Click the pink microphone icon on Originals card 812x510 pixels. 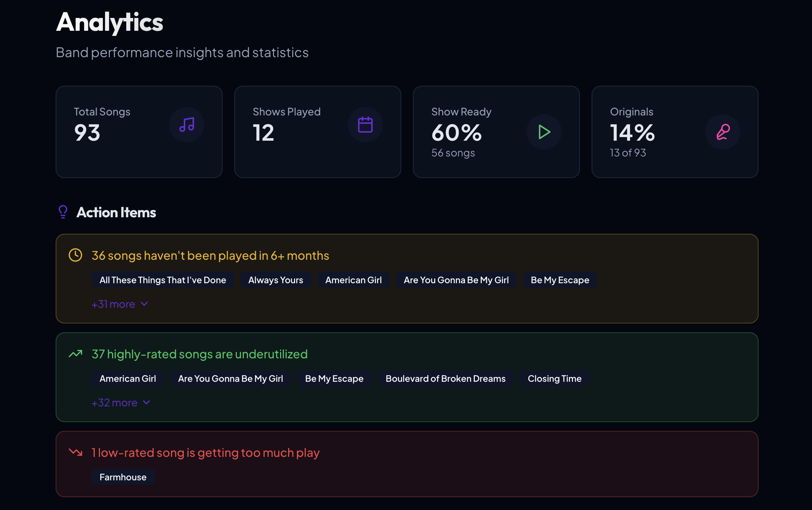723,132
